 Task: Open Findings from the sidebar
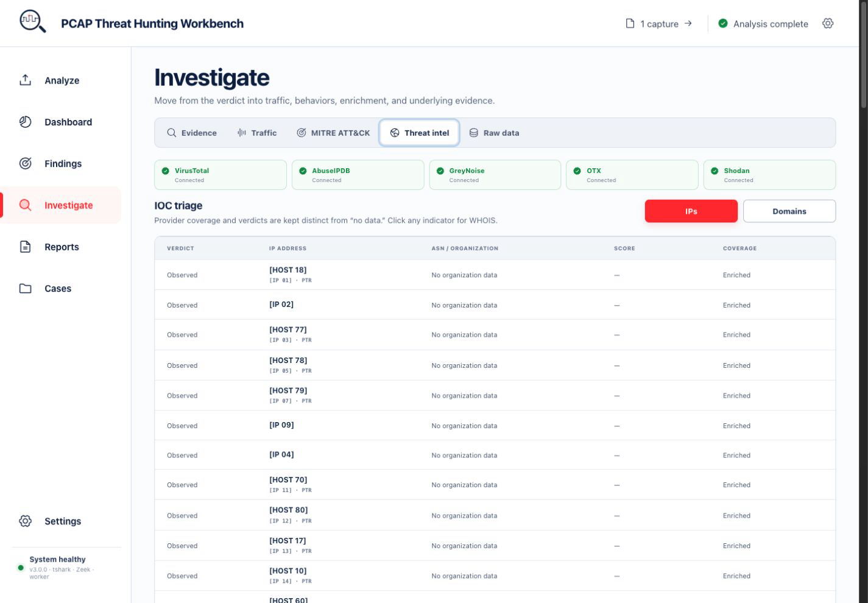[61, 163]
